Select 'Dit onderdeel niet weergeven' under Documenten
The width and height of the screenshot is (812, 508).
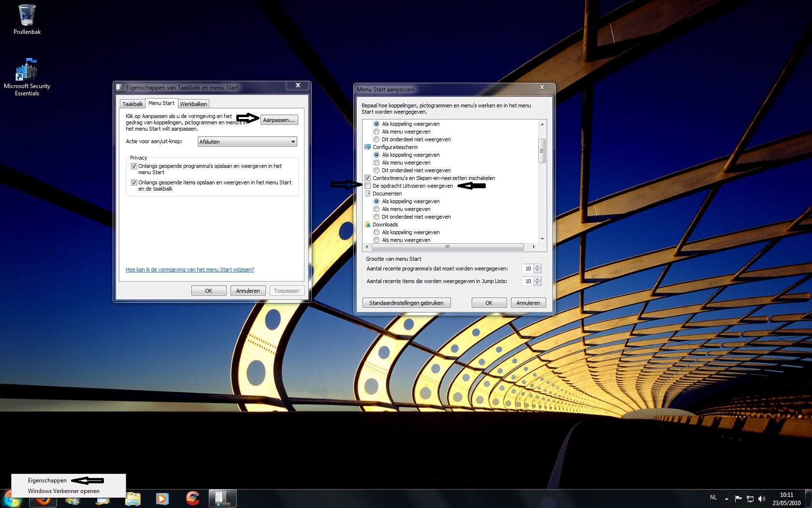click(377, 217)
